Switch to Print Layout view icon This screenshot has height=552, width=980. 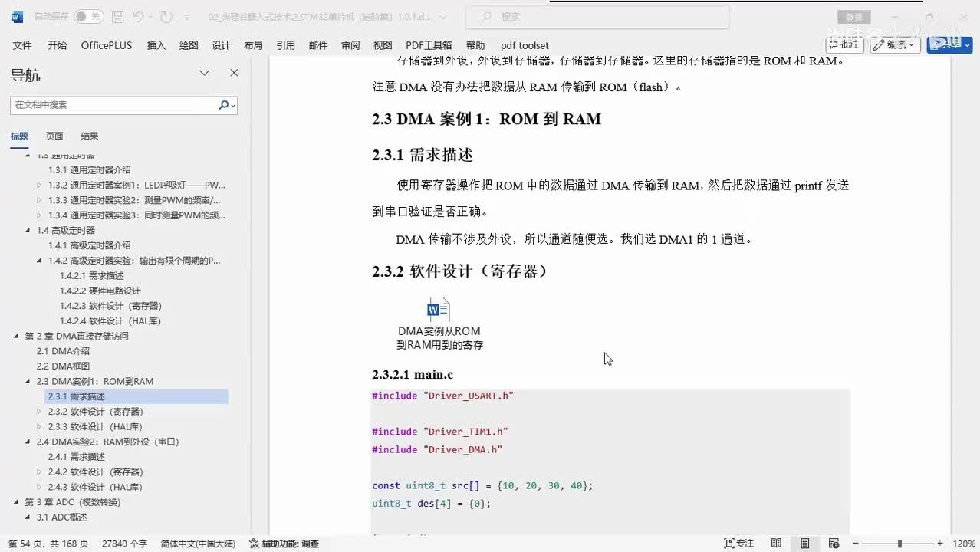804,544
